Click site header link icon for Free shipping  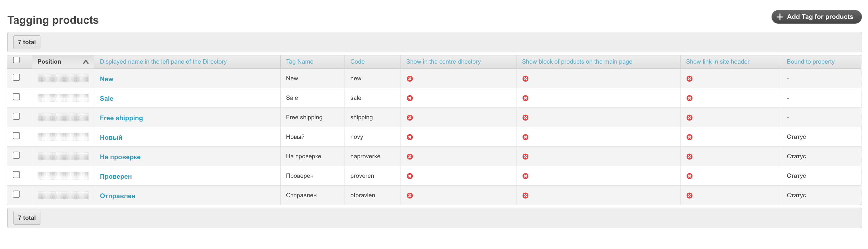tap(689, 117)
